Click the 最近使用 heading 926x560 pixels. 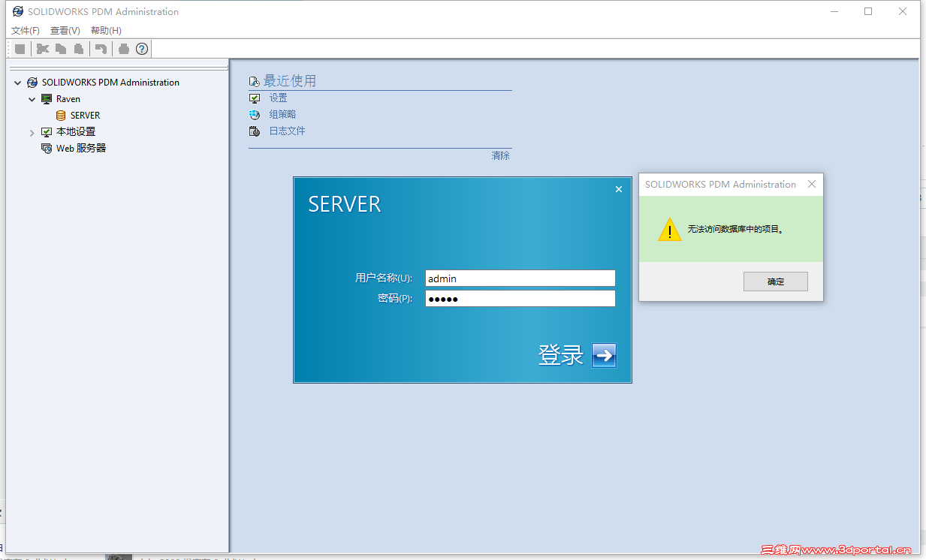click(290, 80)
